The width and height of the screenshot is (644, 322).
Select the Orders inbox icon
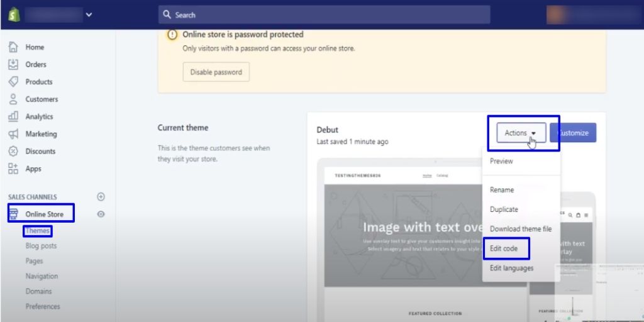tap(13, 65)
